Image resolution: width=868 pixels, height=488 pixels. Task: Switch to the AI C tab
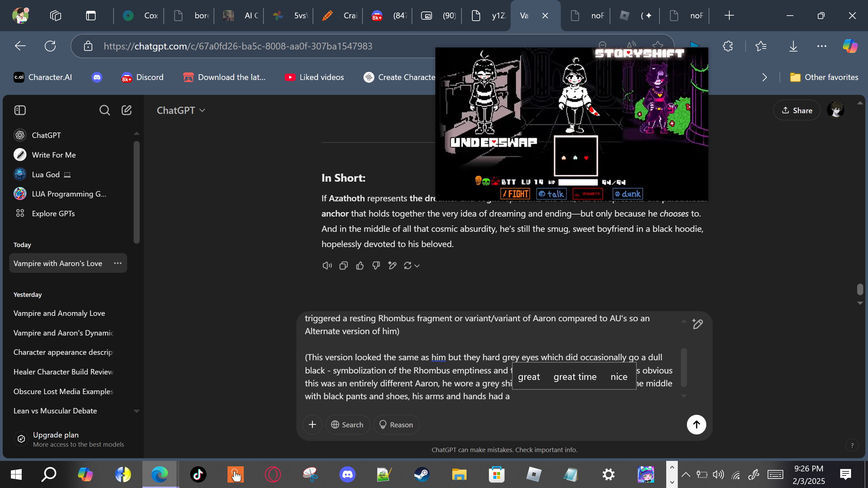[240, 16]
